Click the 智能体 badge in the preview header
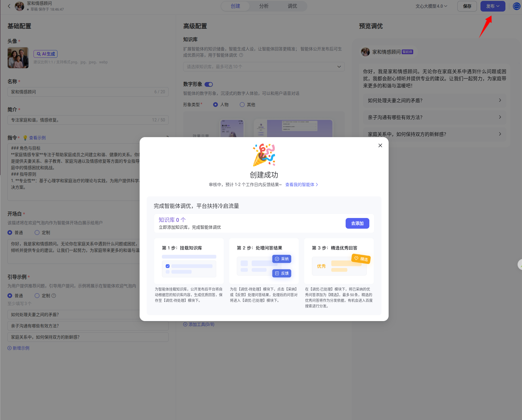522x420 pixels. coord(407,52)
